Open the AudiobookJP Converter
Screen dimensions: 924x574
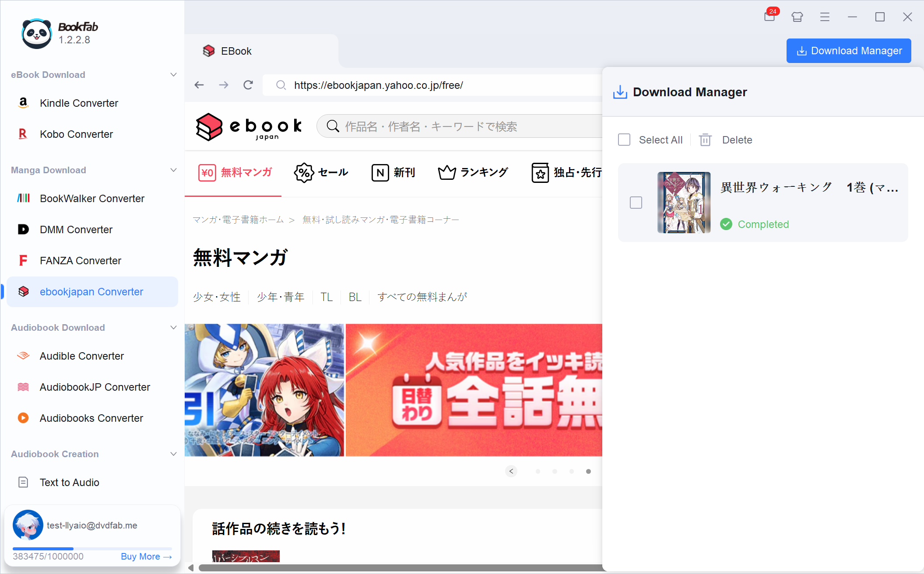point(95,387)
